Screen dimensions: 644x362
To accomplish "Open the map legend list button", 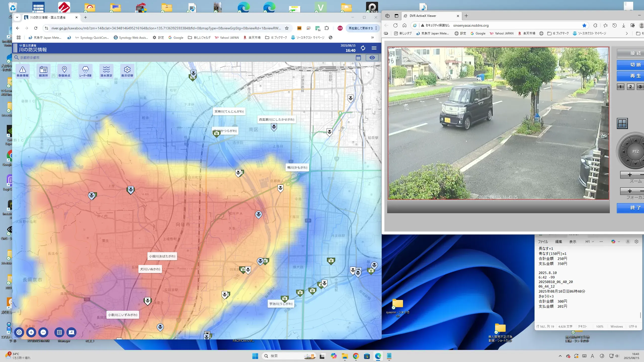I will point(59,332).
